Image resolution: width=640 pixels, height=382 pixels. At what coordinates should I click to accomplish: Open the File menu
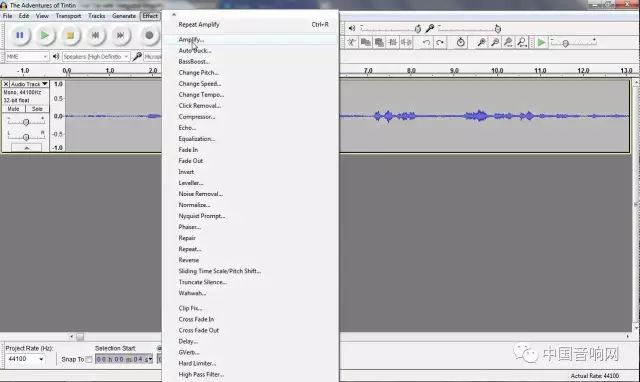point(7,16)
